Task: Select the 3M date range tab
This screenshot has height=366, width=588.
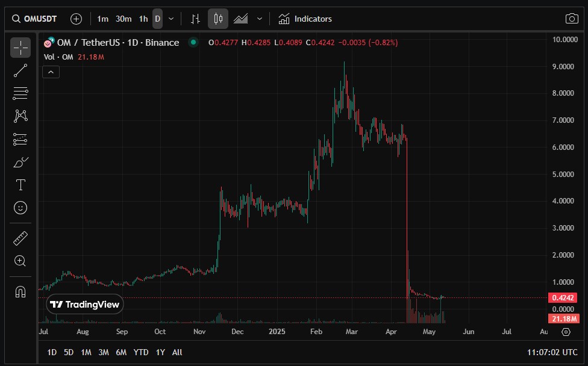Action: click(104, 352)
